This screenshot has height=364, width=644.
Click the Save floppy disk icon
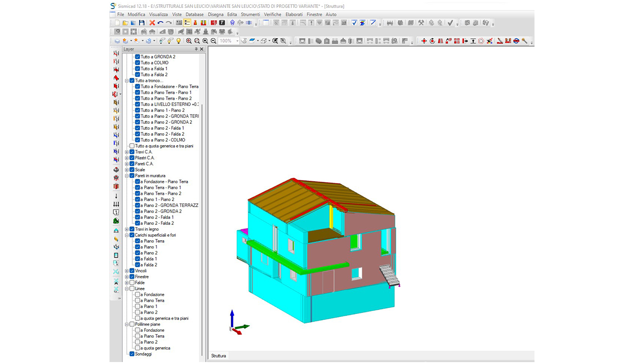(142, 23)
